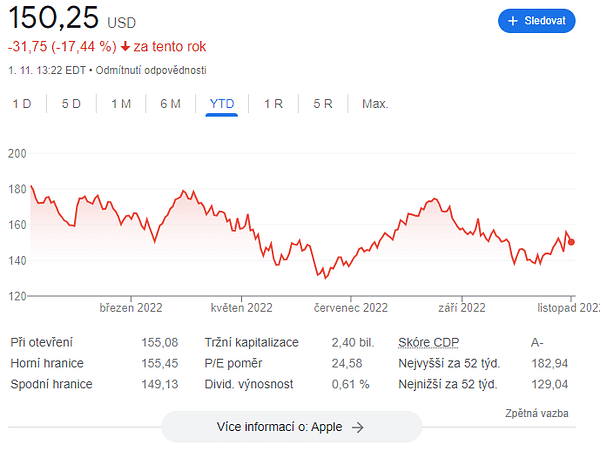The height and width of the screenshot is (451, 600).
Task: Click the Horní hranice value 155,45
Action: 160,363
